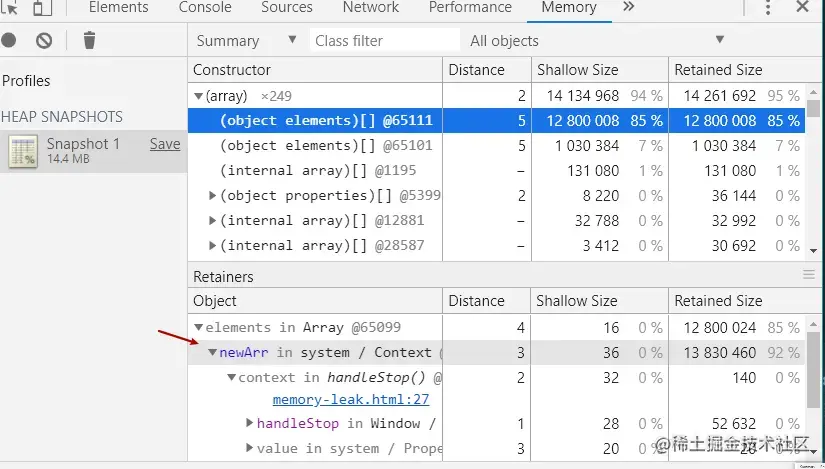Expand the value in system / Prope row
825x469 pixels.
tap(250, 448)
